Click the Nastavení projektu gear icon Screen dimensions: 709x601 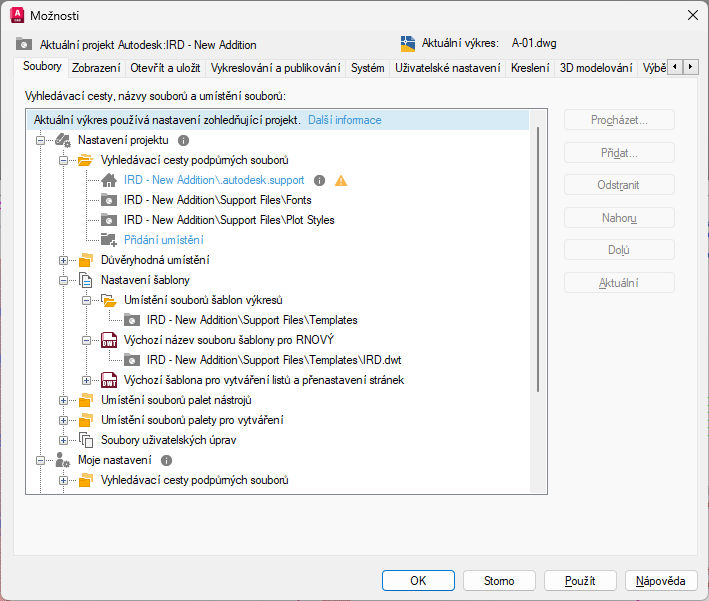63,141
